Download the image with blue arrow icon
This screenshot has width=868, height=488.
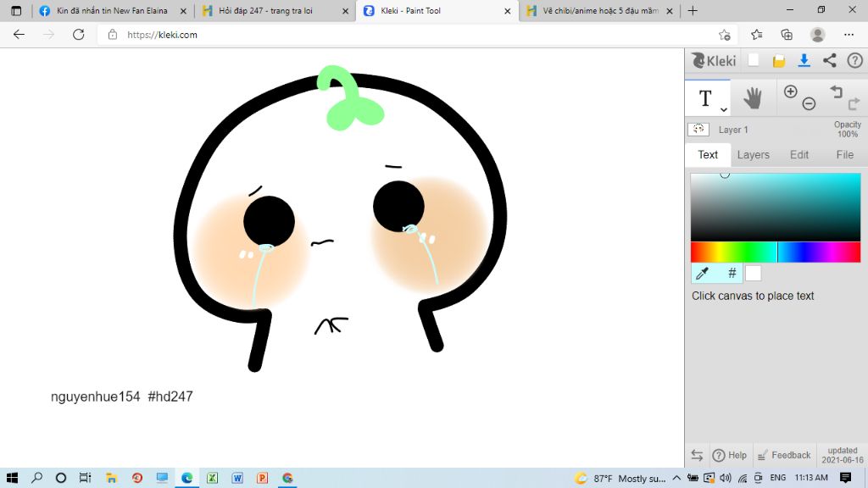[804, 60]
